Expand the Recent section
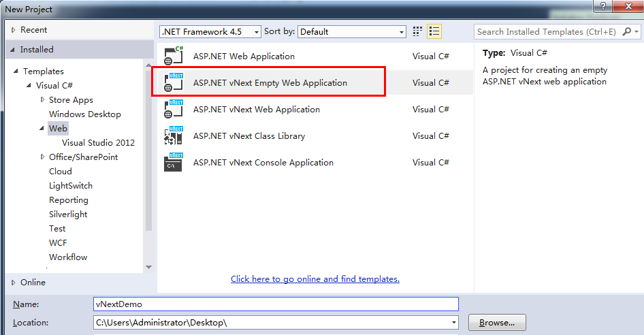The image size is (644, 335). [x=13, y=30]
